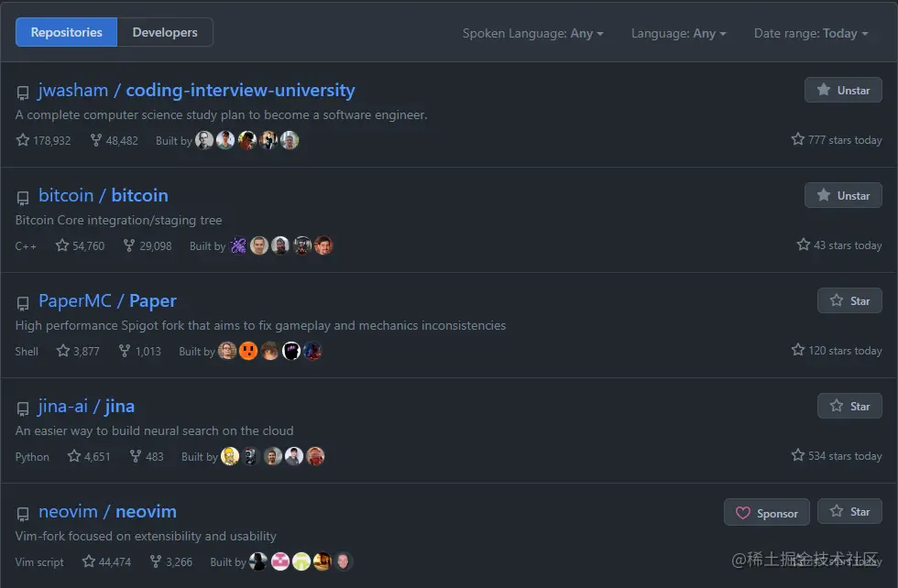The height and width of the screenshot is (588, 898).
Task: Click the fork icon showing 3,266 for neovim
Action: coord(155,561)
